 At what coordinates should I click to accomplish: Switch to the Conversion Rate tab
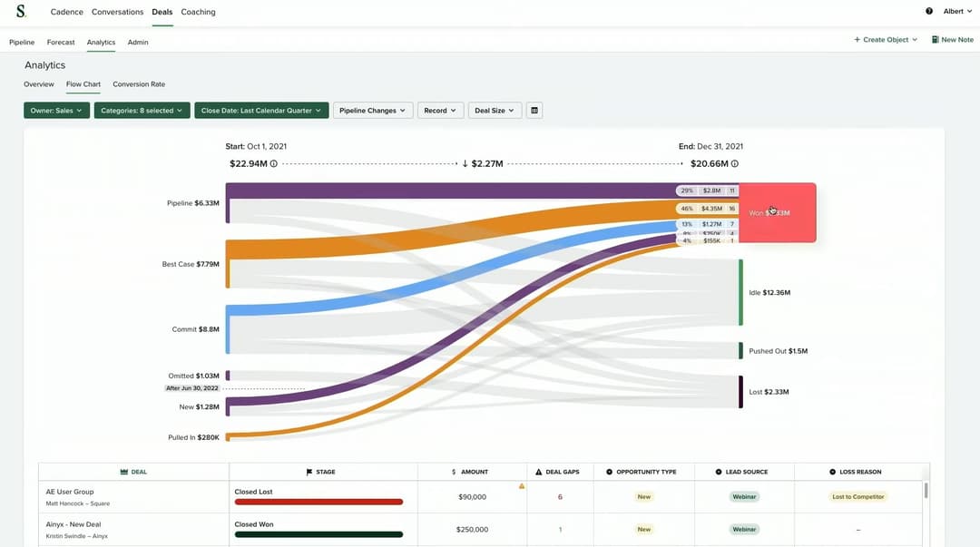pos(139,83)
